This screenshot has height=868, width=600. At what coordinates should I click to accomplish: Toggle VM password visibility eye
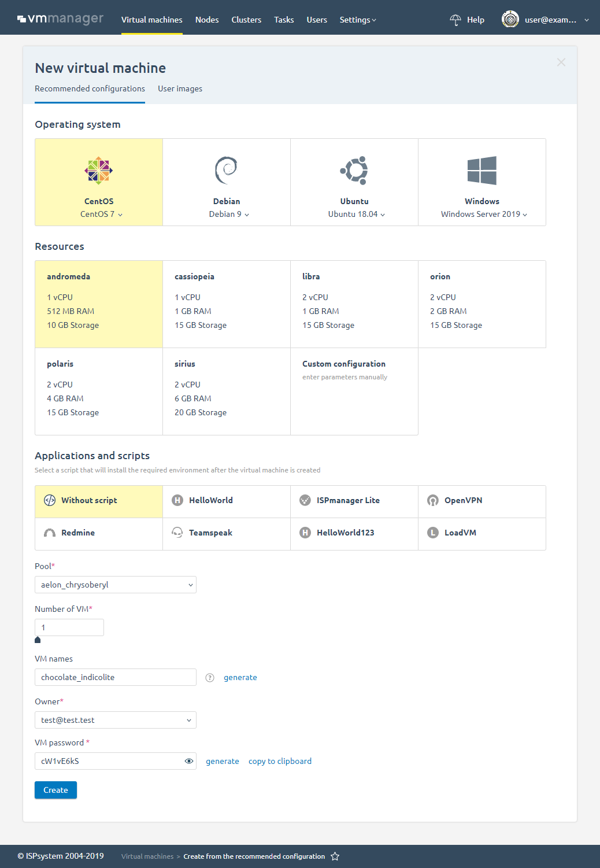click(189, 761)
